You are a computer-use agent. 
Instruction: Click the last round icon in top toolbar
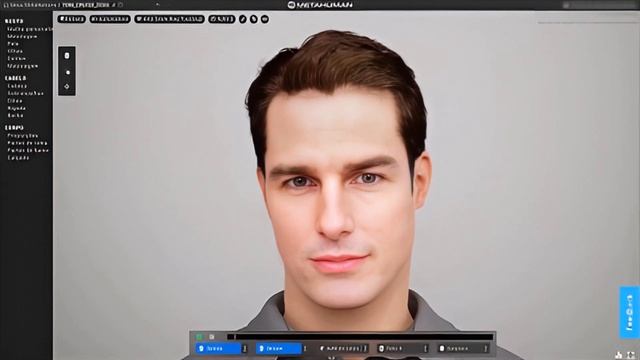pyautogui.click(x=264, y=19)
